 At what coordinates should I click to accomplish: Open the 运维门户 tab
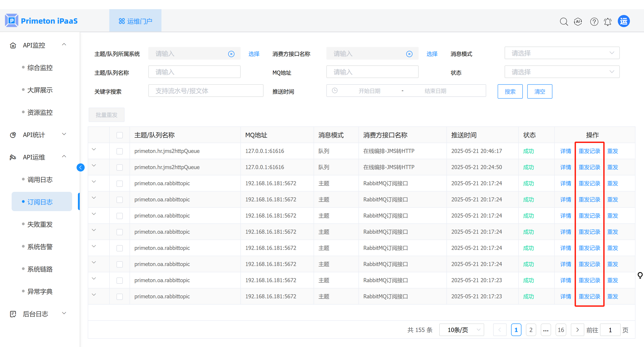coord(135,21)
